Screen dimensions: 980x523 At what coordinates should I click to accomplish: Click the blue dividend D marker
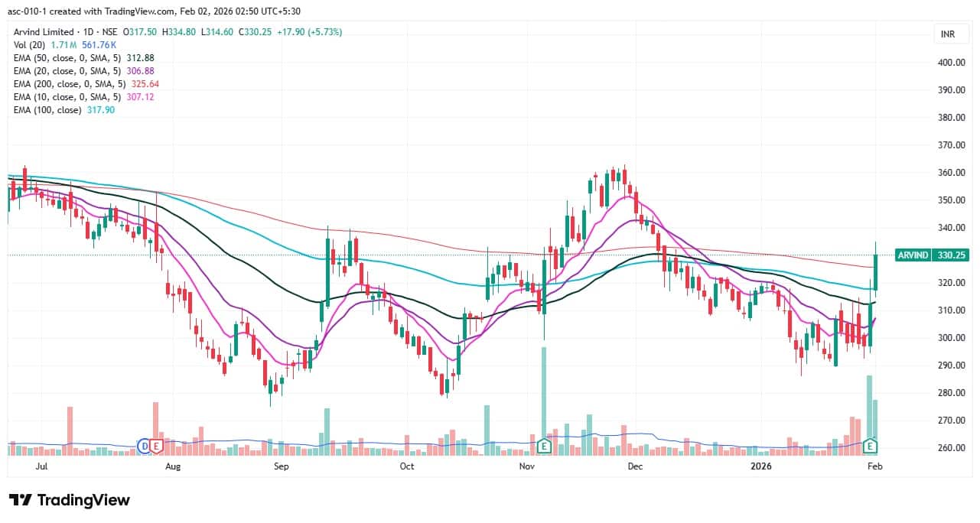click(x=143, y=445)
